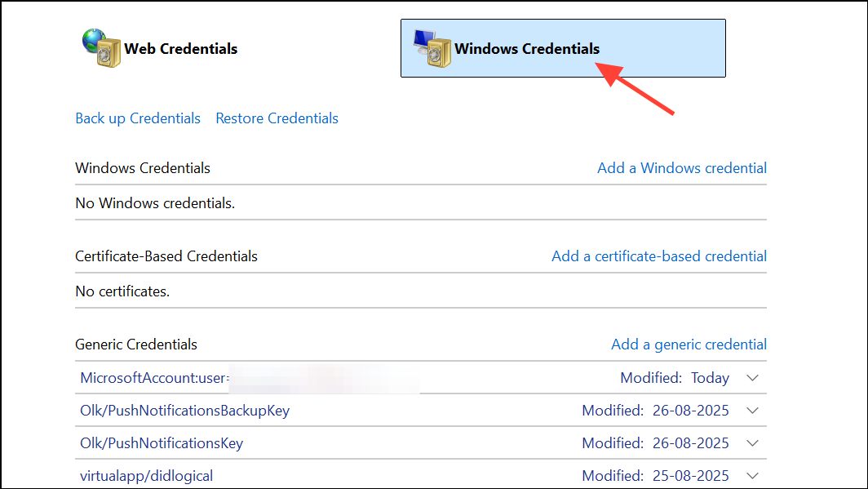Expand the MicrosoftAccount credential chevron
Viewport: 868px width, 489px height.
point(753,378)
